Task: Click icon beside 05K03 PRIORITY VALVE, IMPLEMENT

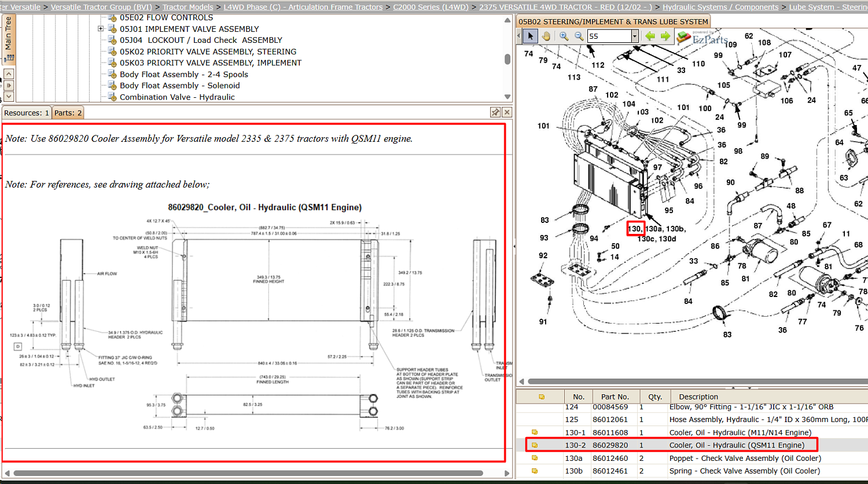Action: [113, 63]
